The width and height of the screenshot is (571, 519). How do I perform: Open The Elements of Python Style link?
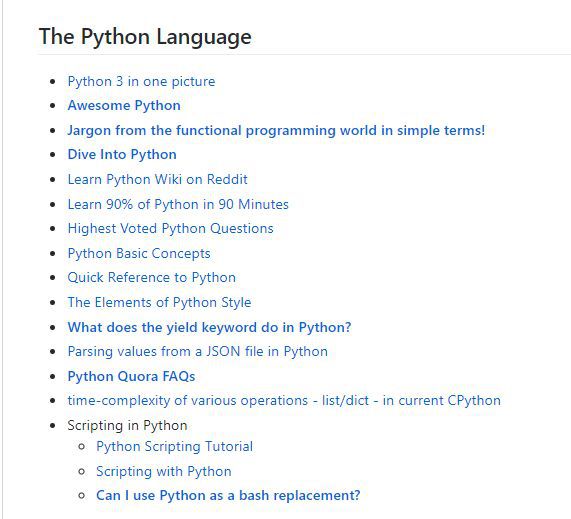pos(159,302)
